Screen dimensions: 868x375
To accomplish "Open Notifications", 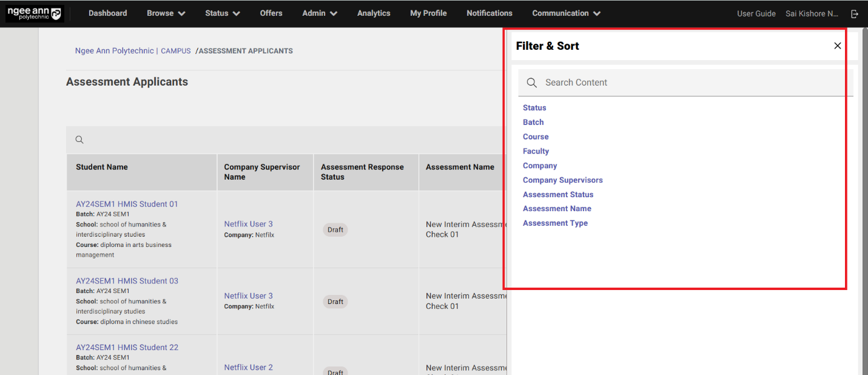I will tap(490, 13).
